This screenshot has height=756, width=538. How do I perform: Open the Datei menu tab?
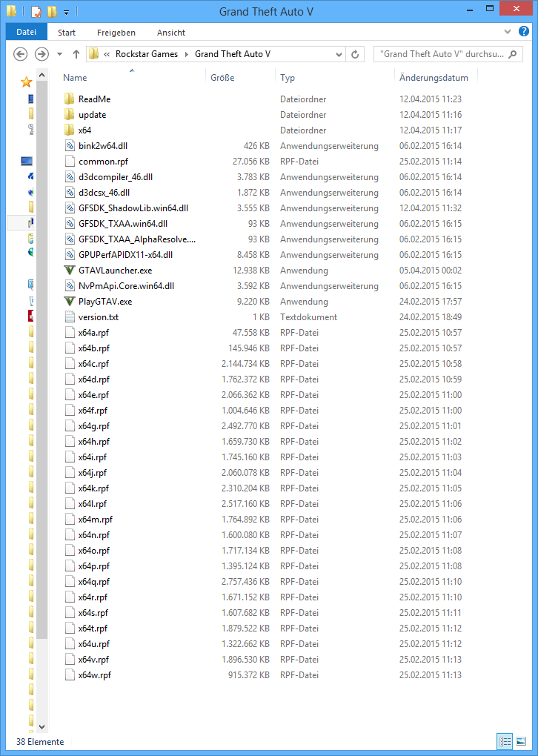[x=27, y=33]
